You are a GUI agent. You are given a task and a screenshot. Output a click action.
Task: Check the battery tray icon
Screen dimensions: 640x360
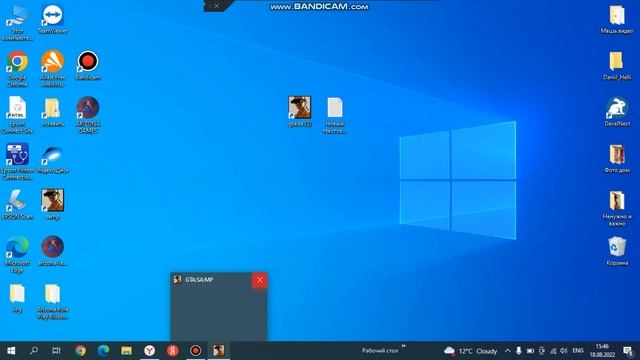pyautogui.click(x=530, y=351)
